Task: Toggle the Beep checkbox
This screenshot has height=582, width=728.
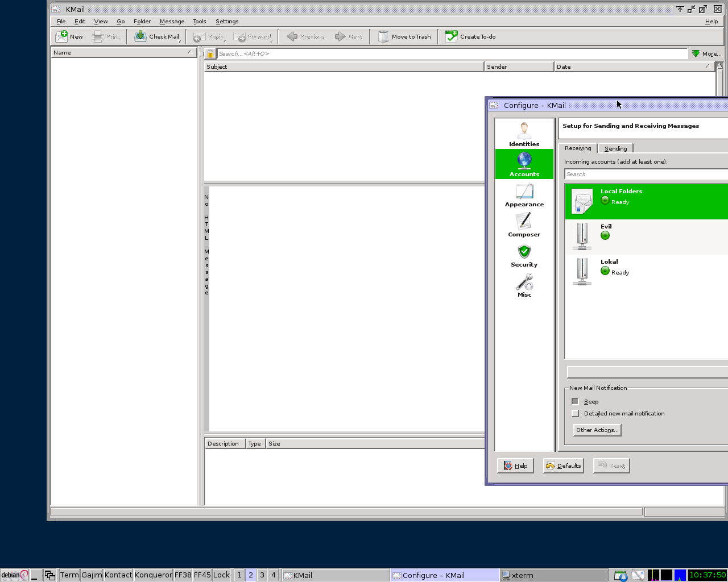Action: coord(575,401)
